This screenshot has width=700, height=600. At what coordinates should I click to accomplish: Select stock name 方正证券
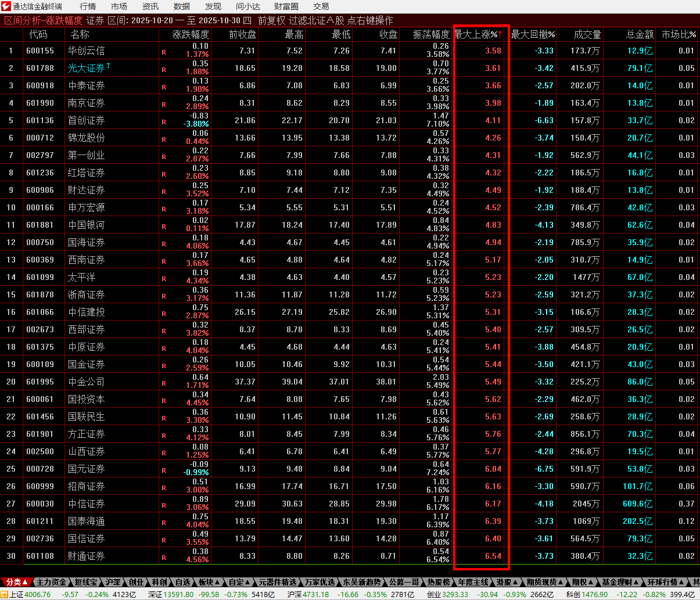[x=87, y=434]
